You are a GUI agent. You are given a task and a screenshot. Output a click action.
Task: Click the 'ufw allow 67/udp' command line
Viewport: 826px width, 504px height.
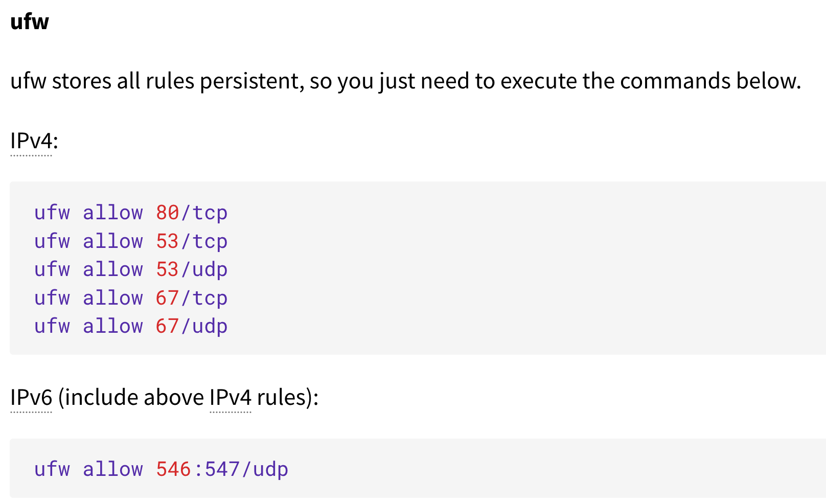click(x=131, y=326)
